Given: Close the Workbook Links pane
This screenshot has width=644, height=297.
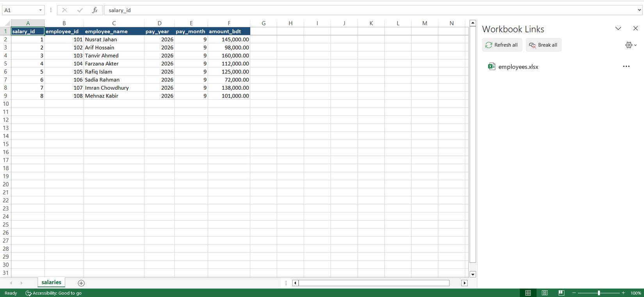Looking at the screenshot, I should 635,28.
